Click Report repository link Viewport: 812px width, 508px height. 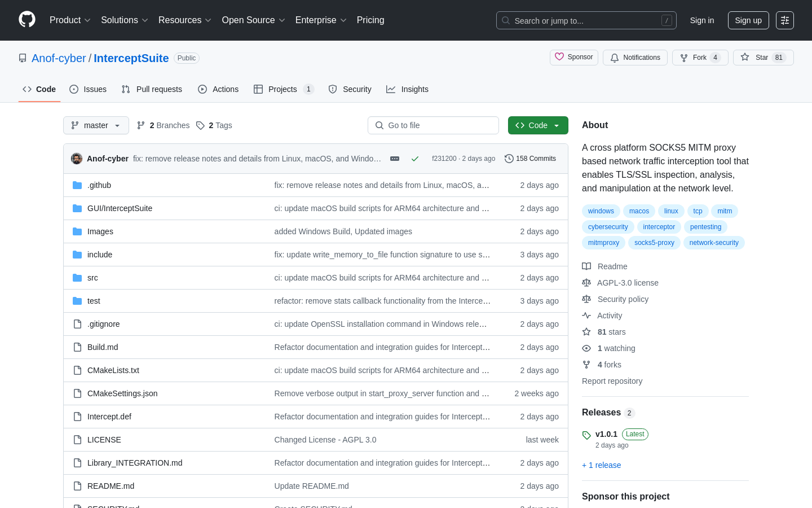pos(612,381)
